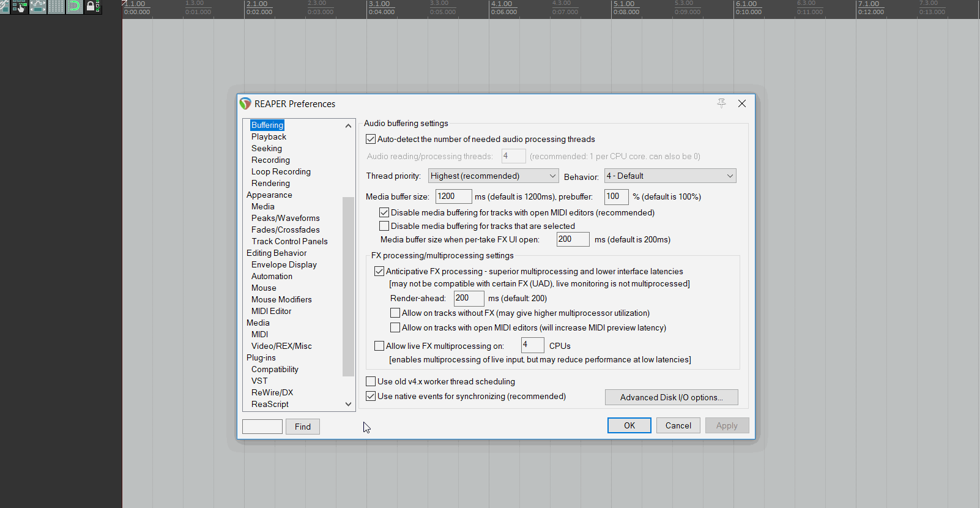Open Video/REX/Misc preferences page
Screen dimensions: 980x508
[281, 346]
